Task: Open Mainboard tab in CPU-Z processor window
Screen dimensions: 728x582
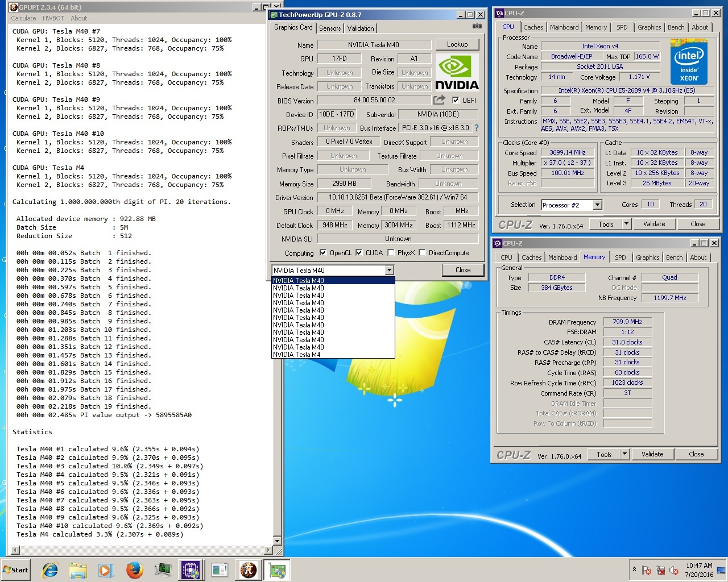Action: click(x=564, y=27)
